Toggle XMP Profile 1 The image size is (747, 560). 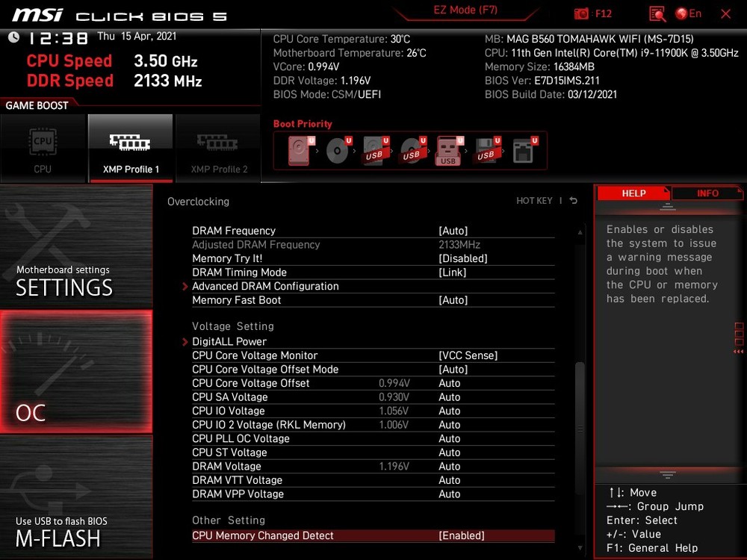pyautogui.click(x=131, y=148)
